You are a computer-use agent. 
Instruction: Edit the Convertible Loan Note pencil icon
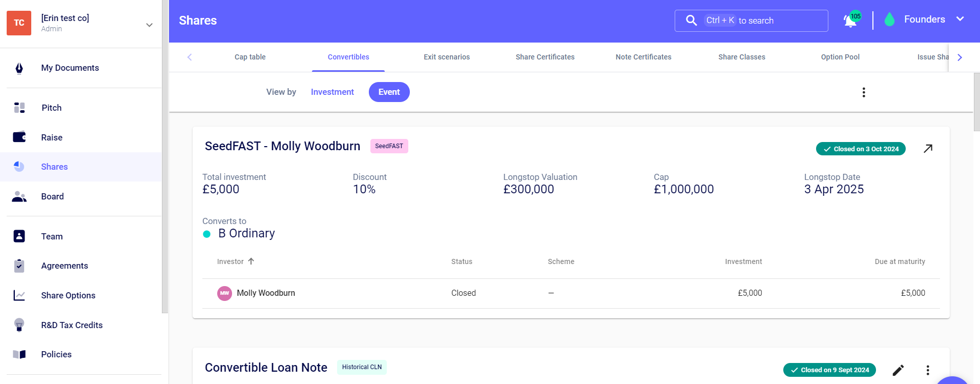pos(898,370)
